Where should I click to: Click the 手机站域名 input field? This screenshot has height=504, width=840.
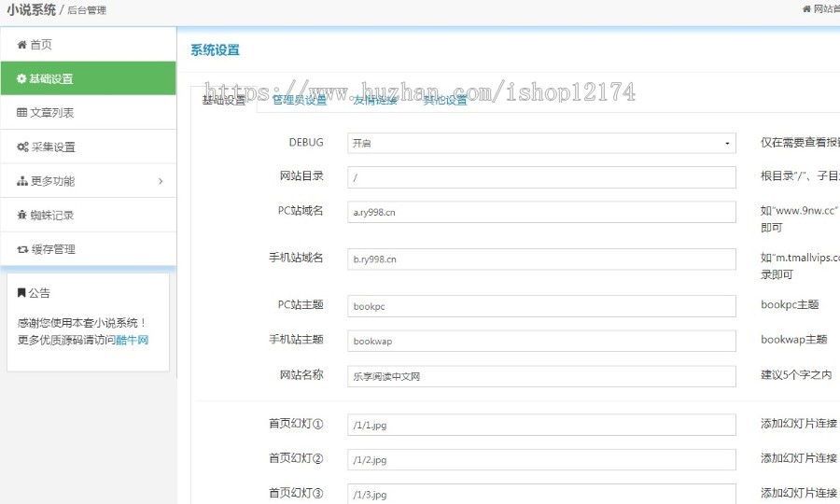click(x=541, y=259)
